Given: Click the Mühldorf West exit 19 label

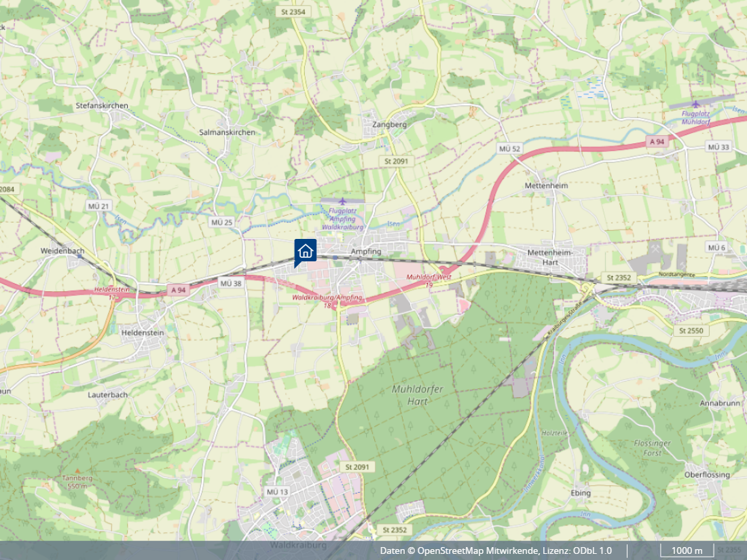Looking at the screenshot, I should [429, 281].
